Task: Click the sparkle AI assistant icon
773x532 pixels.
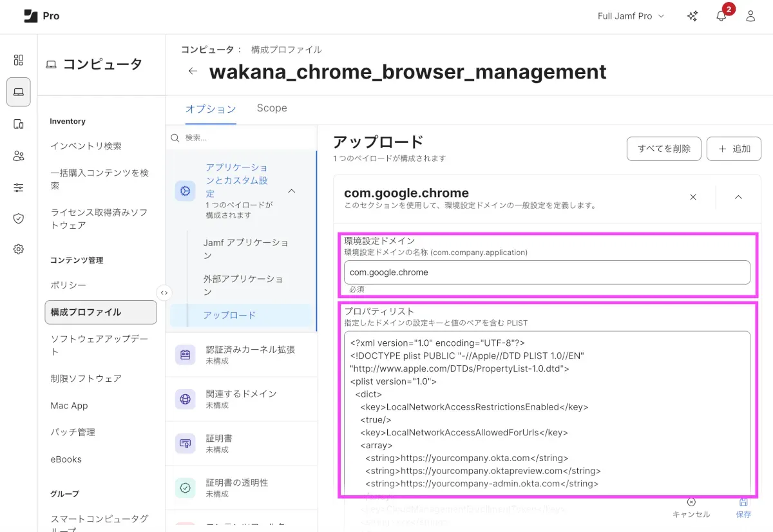Action: (x=692, y=17)
